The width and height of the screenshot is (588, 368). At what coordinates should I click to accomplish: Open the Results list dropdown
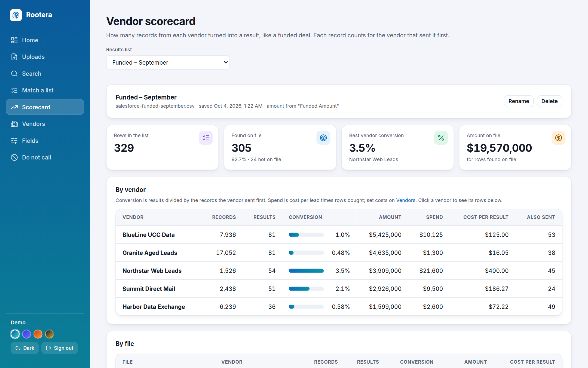click(x=168, y=62)
